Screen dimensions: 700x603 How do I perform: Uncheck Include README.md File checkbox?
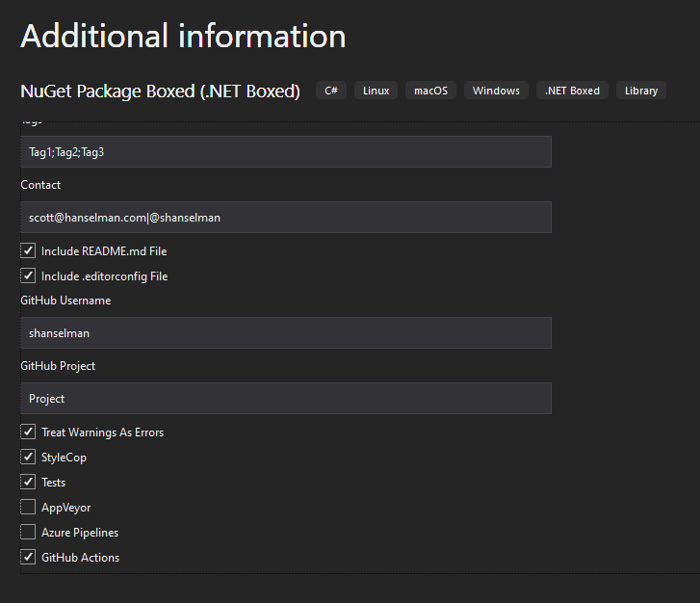(x=28, y=251)
